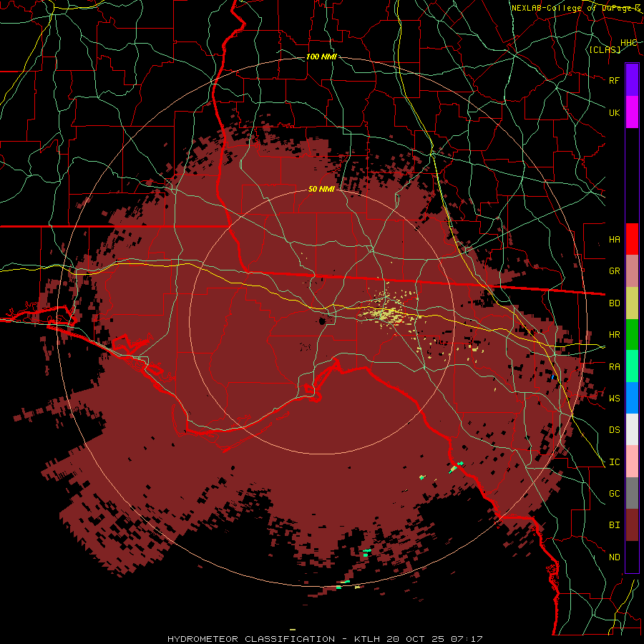Click the bright green RA legend swatch
This screenshot has height=644, width=644.
click(x=632, y=366)
